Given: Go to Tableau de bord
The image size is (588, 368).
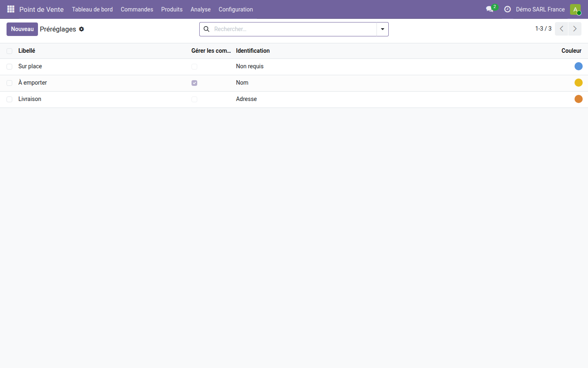Looking at the screenshot, I should 92,9.
